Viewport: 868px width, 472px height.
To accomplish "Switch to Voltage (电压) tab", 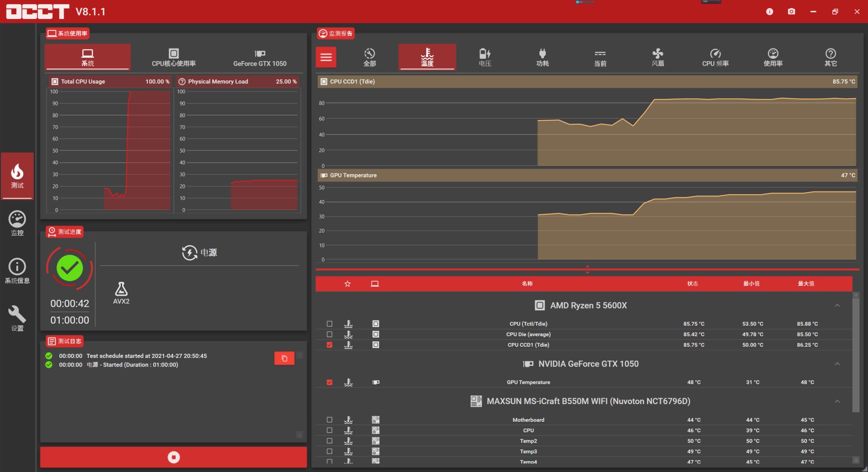I will click(x=485, y=57).
